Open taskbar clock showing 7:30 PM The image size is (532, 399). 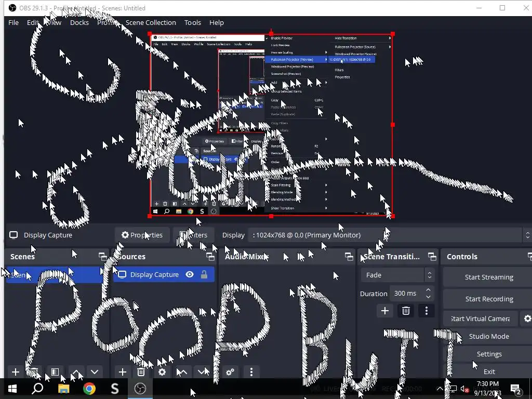[x=487, y=389]
